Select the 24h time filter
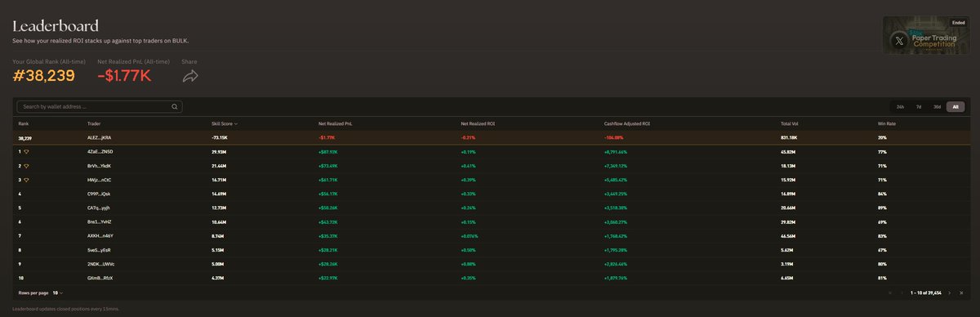 pyautogui.click(x=900, y=106)
